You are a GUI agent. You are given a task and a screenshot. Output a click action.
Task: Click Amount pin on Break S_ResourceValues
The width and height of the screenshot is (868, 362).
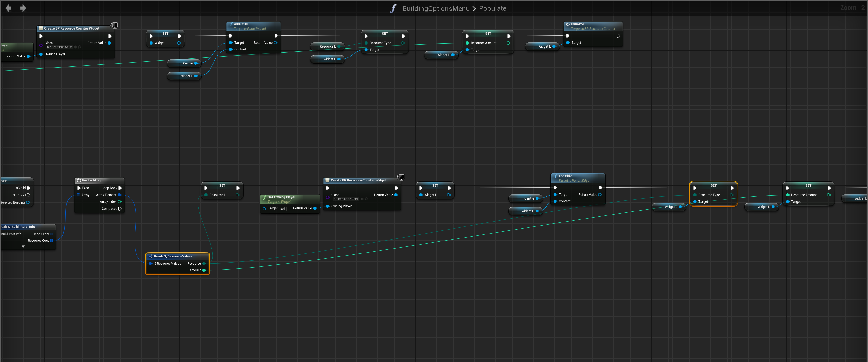204,270
